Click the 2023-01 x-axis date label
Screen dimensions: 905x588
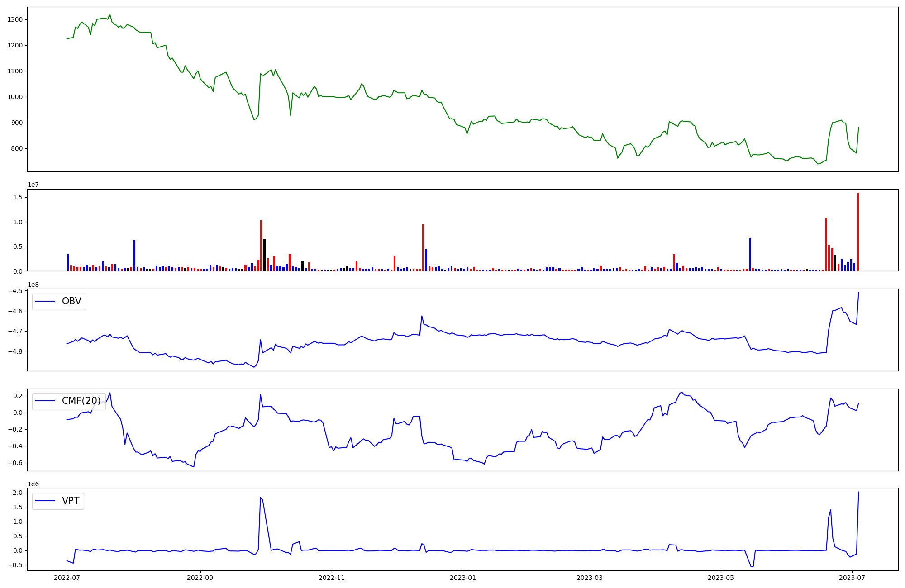pyautogui.click(x=462, y=578)
